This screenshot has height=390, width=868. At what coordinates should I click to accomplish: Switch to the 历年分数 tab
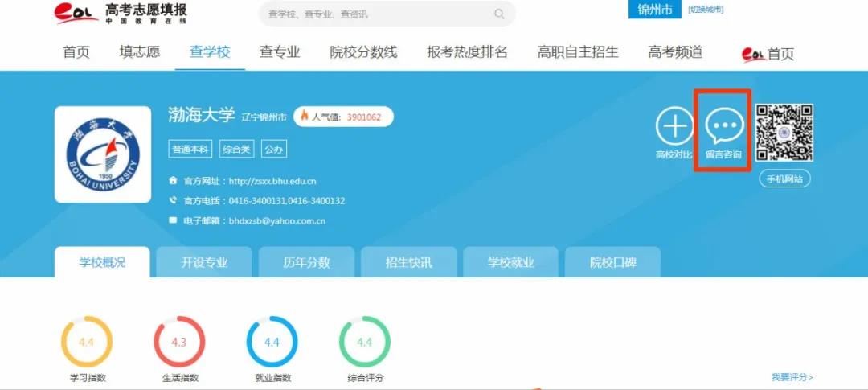coord(307,262)
